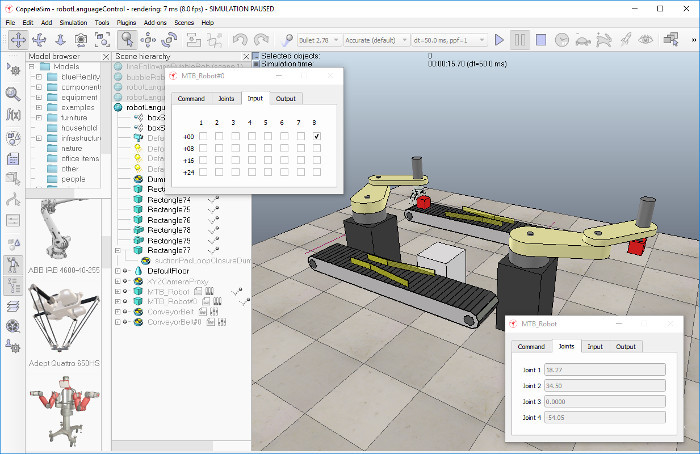Select the camera pan tool
Viewport: 700px width, 454px height.
coord(18,40)
